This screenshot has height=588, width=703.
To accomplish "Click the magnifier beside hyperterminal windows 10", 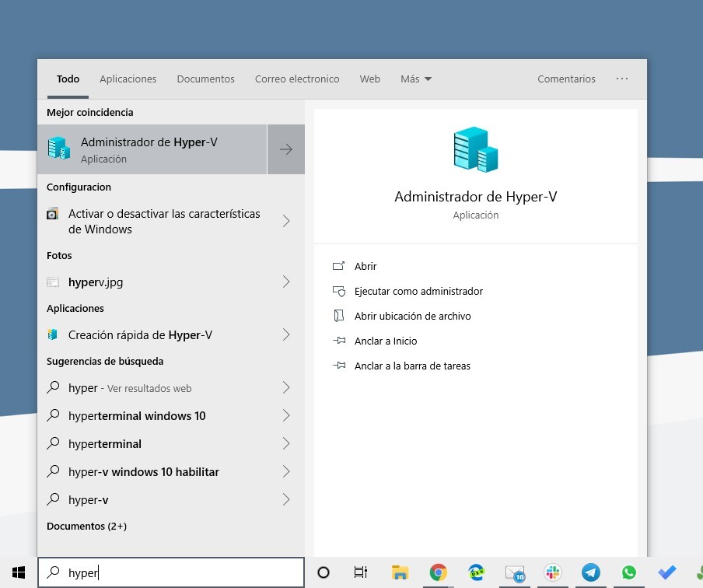I will click(x=53, y=415).
